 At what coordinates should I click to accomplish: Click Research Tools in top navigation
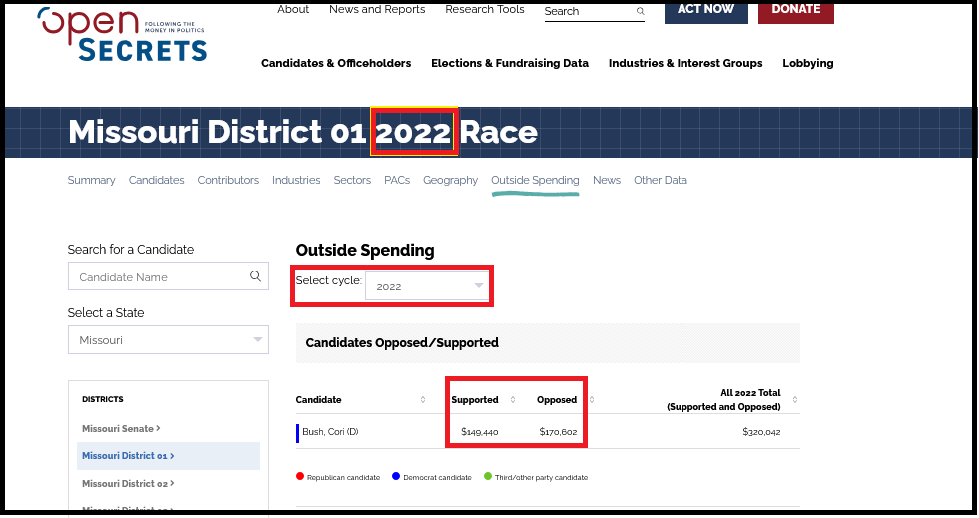tap(485, 9)
